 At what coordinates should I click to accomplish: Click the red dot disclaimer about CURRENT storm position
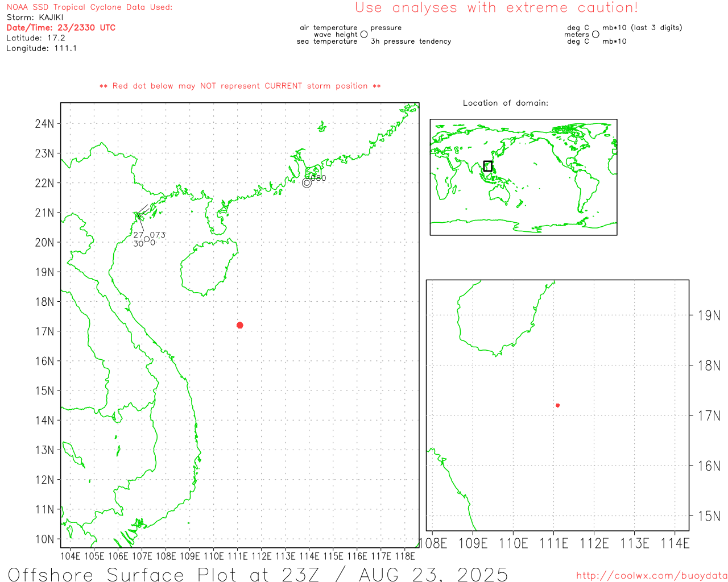click(240, 86)
